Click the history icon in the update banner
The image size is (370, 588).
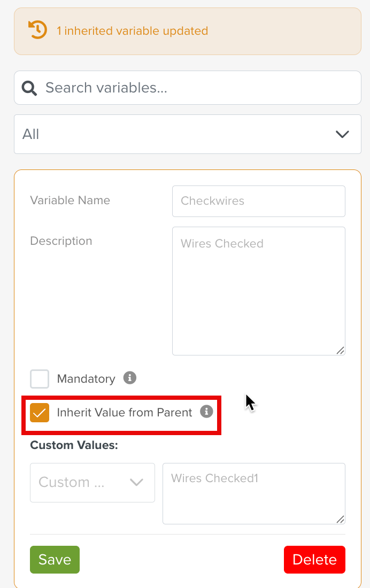37,30
